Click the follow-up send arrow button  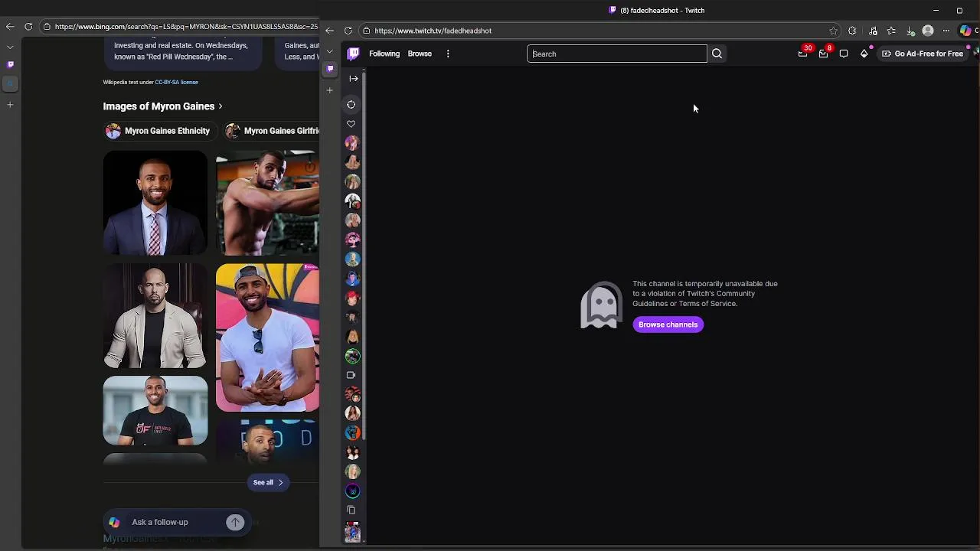point(235,522)
